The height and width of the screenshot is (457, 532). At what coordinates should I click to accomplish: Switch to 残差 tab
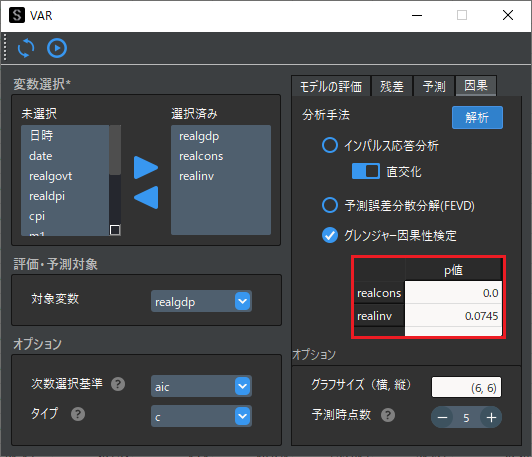pos(392,87)
